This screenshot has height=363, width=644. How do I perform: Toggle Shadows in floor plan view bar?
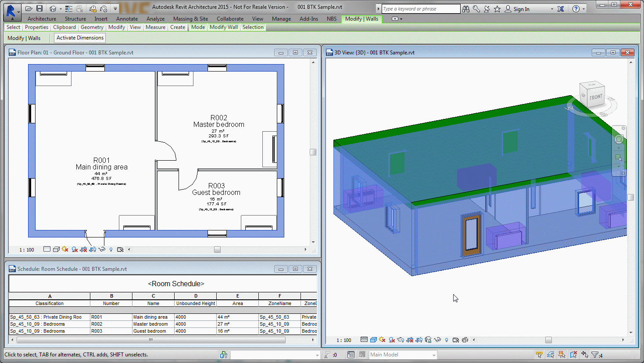[x=75, y=249]
